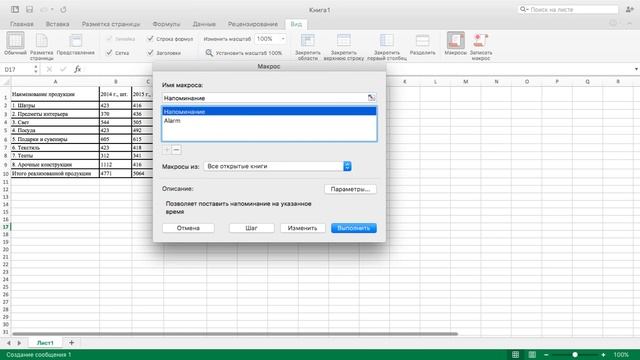Switch to normal view status bar icon
Image resolution: width=640 pixels, height=360 pixels.
[516, 355]
